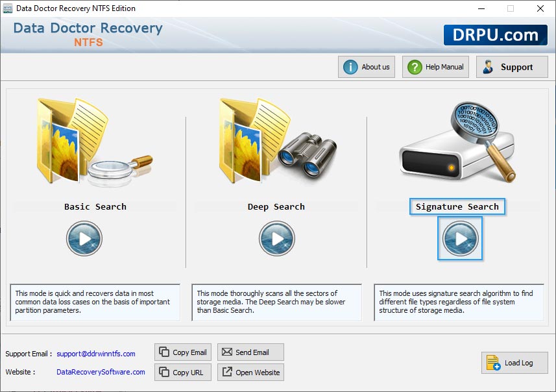This screenshot has width=556, height=392.
Task: Copy the website URL
Action: pyautogui.click(x=183, y=372)
